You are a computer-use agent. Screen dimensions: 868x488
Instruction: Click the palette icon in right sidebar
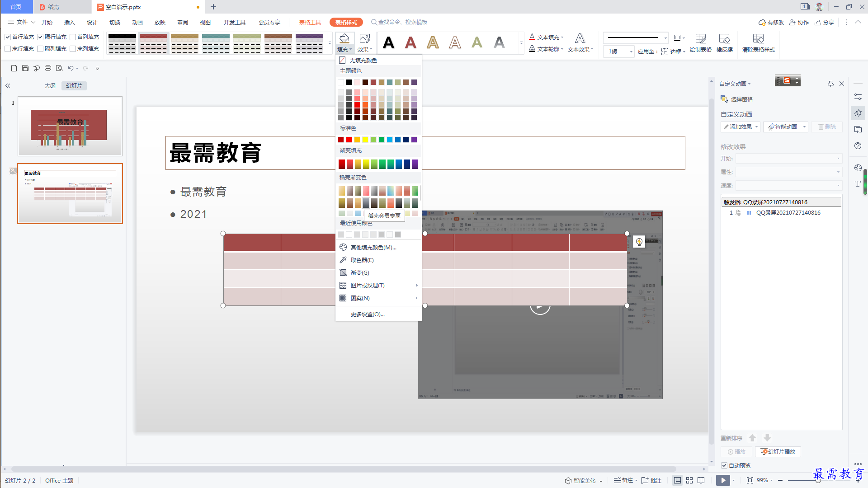point(858,168)
